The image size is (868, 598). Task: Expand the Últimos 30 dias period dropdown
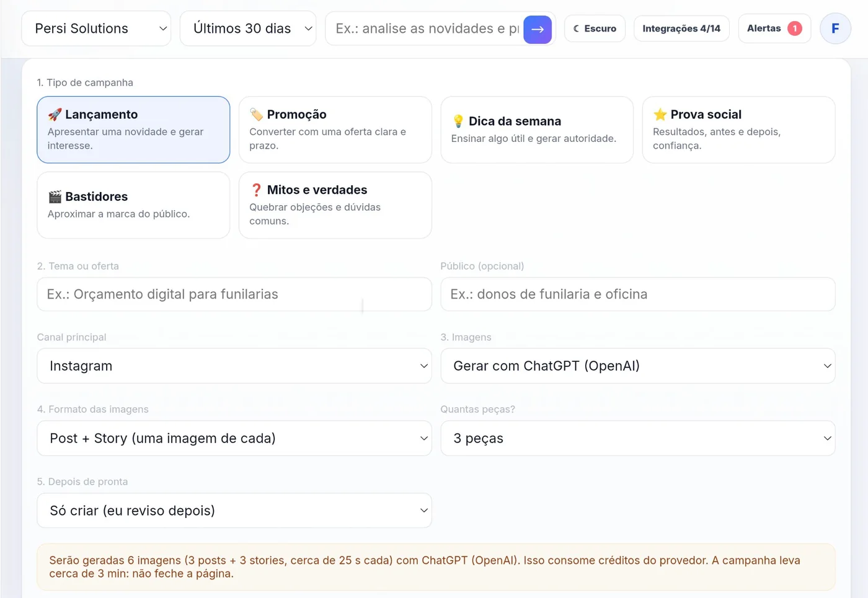(248, 29)
